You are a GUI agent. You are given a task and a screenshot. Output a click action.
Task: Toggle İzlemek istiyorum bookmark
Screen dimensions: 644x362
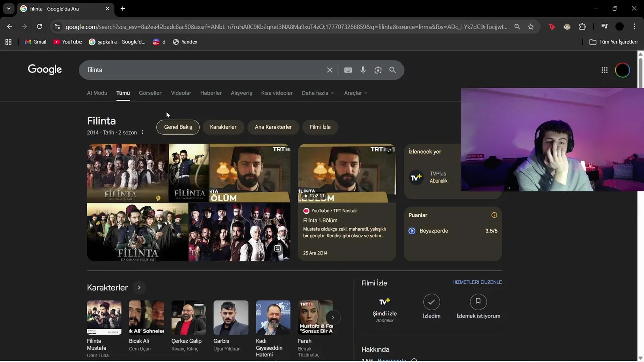(x=478, y=302)
